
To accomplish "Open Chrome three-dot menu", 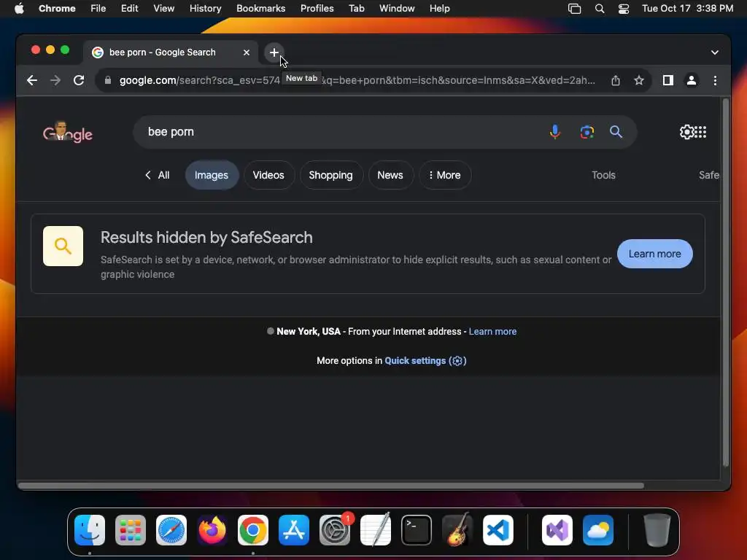I will (x=715, y=80).
